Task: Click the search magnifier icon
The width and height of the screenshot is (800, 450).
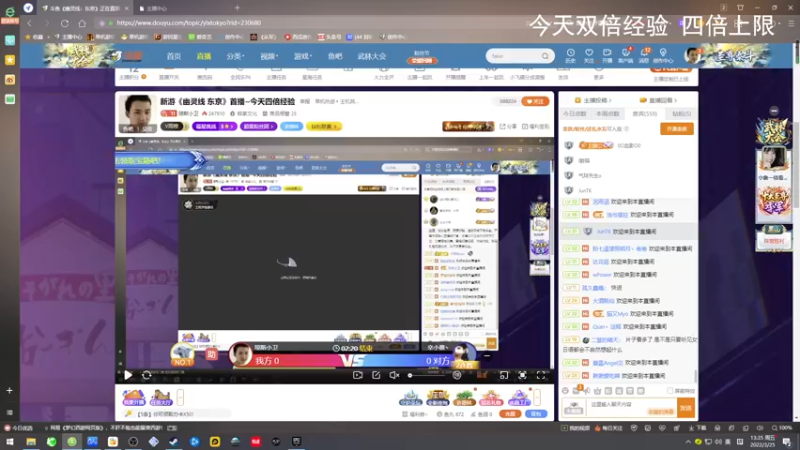Action: pyautogui.click(x=545, y=56)
